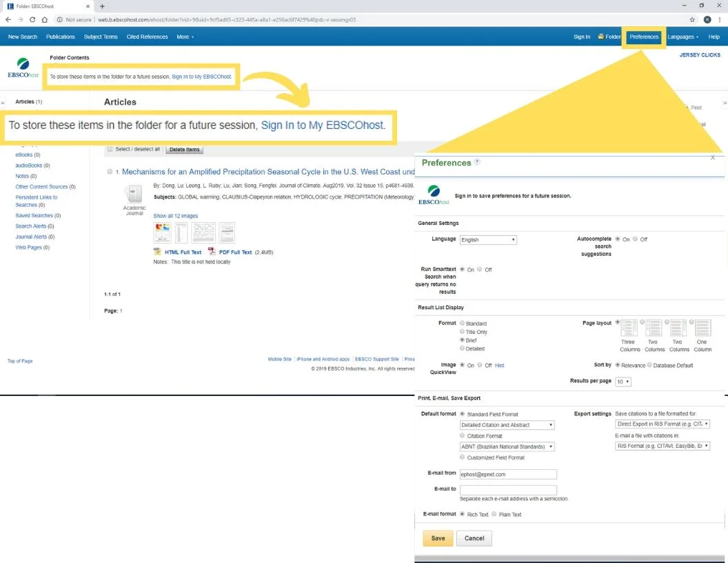
Task: Go back with browser back arrow
Action: tap(8, 19)
